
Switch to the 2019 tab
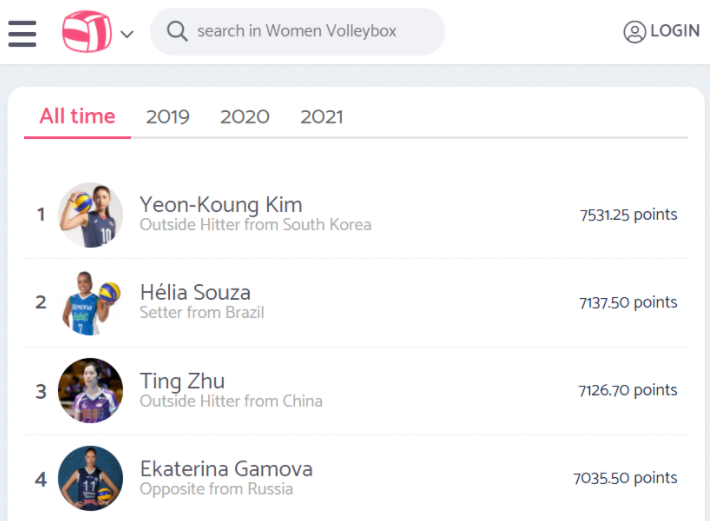tap(167, 117)
